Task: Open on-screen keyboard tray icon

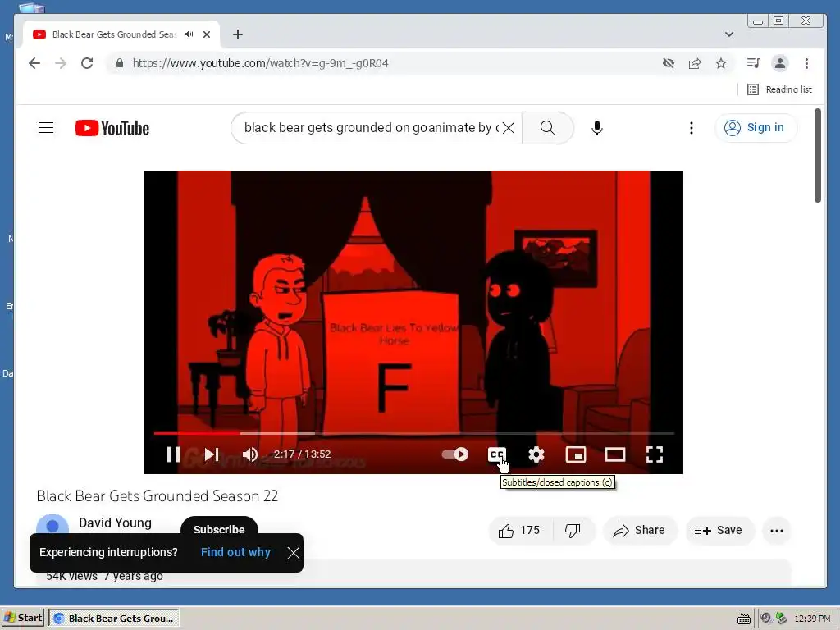Action: (743, 619)
